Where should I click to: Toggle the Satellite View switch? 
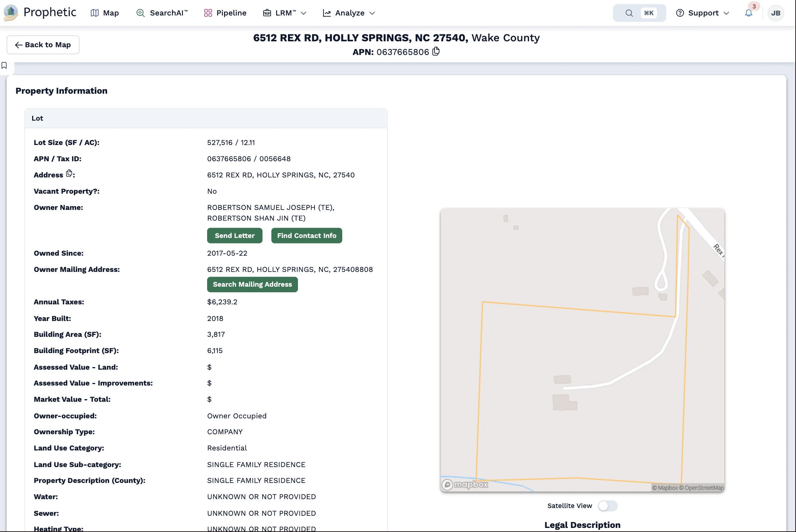tap(608, 506)
